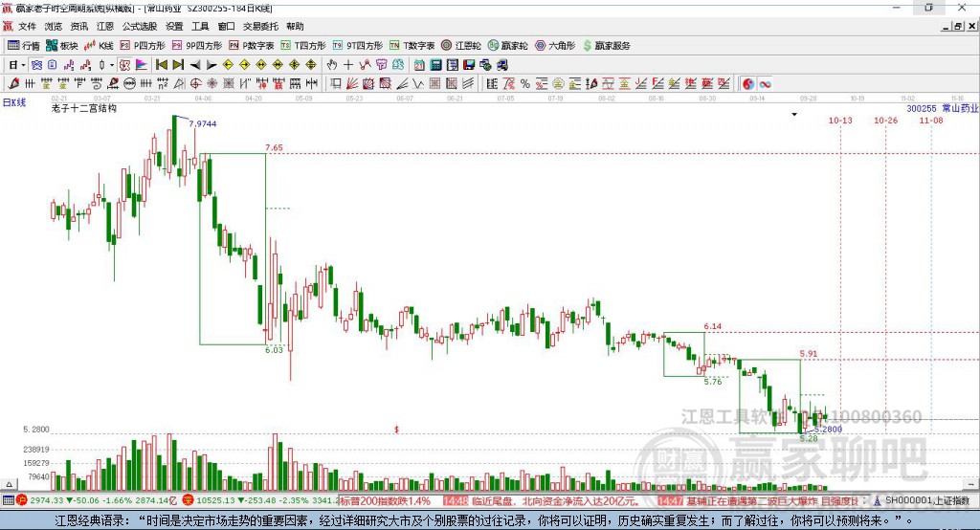Click the 10-26 date marker
The width and height of the screenshot is (980, 530).
click(885, 120)
